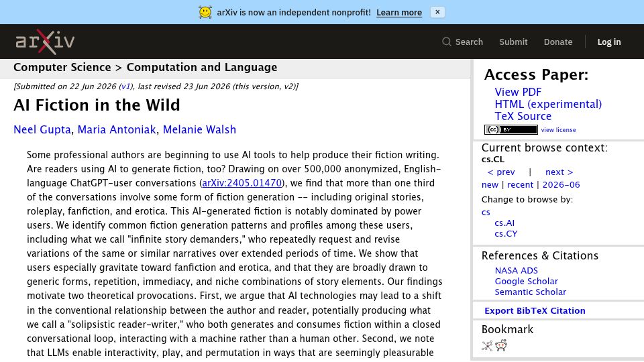Change browse context to cs.CY

(506, 234)
